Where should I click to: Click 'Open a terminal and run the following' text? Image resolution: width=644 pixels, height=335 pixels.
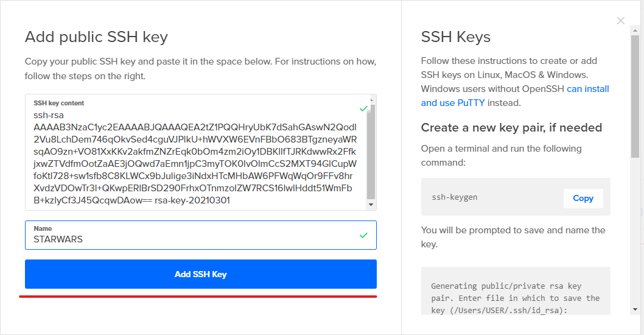(x=501, y=155)
